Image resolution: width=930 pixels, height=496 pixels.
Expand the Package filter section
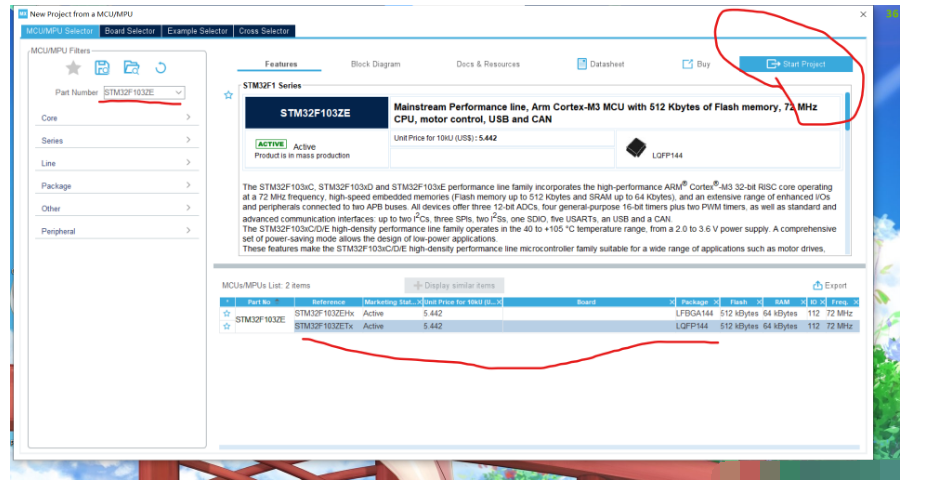[x=116, y=185]
